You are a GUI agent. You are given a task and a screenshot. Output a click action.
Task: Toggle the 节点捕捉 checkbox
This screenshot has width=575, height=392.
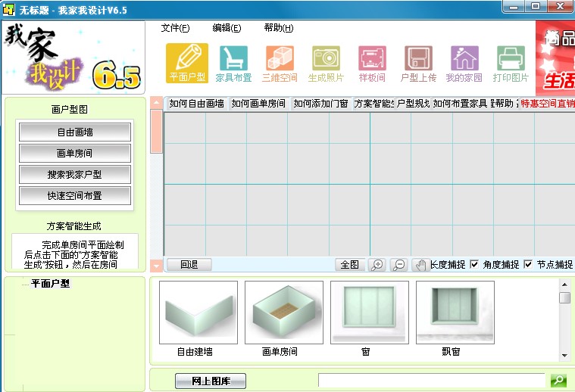528,264
